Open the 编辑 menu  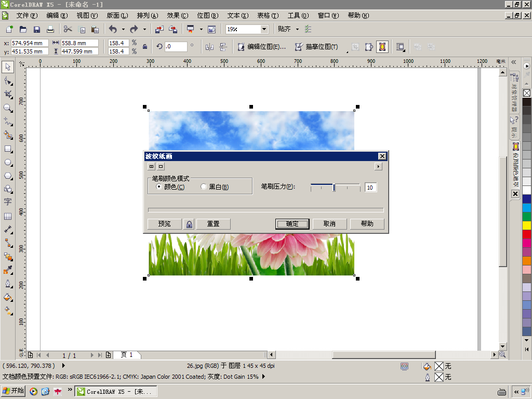click(57, 16)
